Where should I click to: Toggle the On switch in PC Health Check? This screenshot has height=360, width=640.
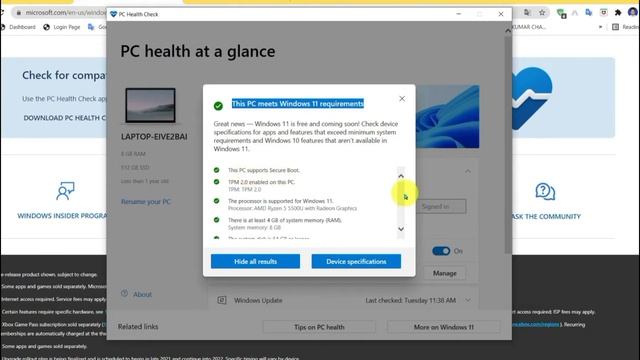pyautogui.click(x=441, y=251)
